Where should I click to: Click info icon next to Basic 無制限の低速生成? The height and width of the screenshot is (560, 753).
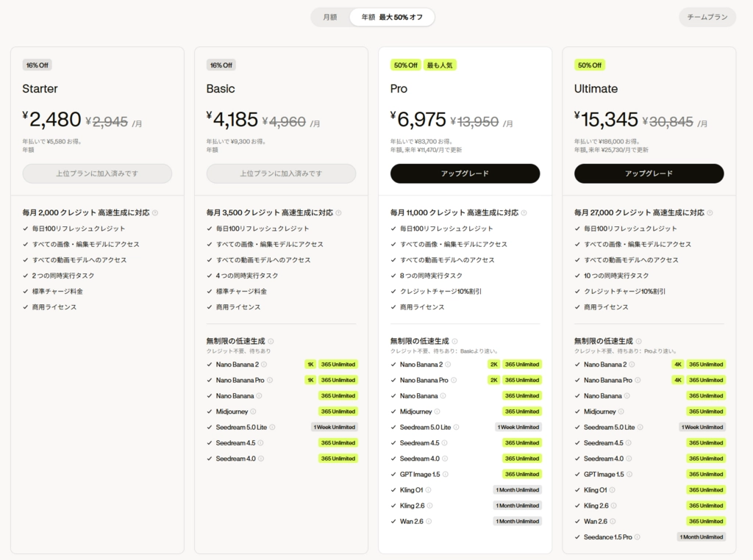(271, 341)
